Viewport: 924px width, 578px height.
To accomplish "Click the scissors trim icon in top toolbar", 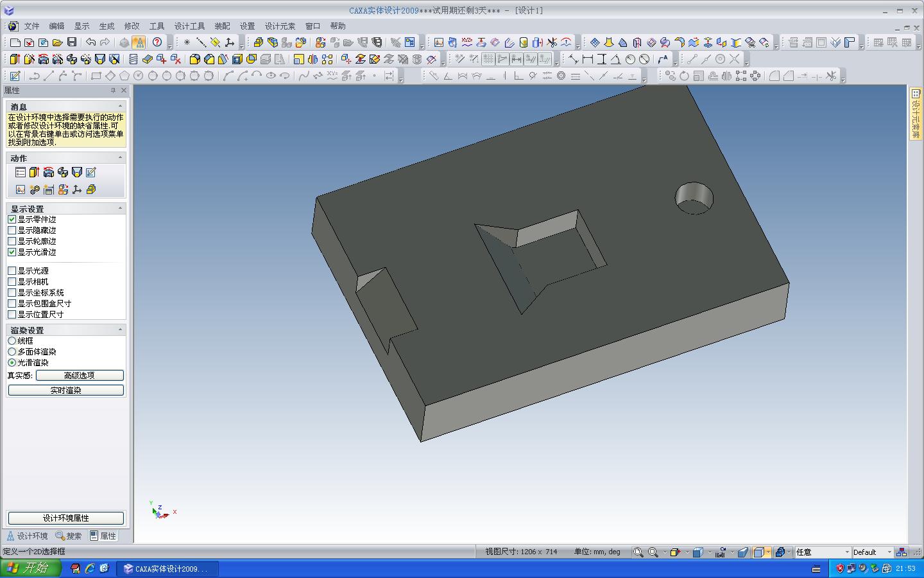I will click(x=552, y=42).
